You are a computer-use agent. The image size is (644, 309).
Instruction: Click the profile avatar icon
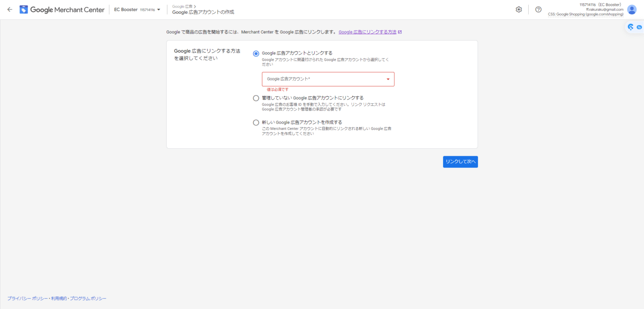pos(631,9)
